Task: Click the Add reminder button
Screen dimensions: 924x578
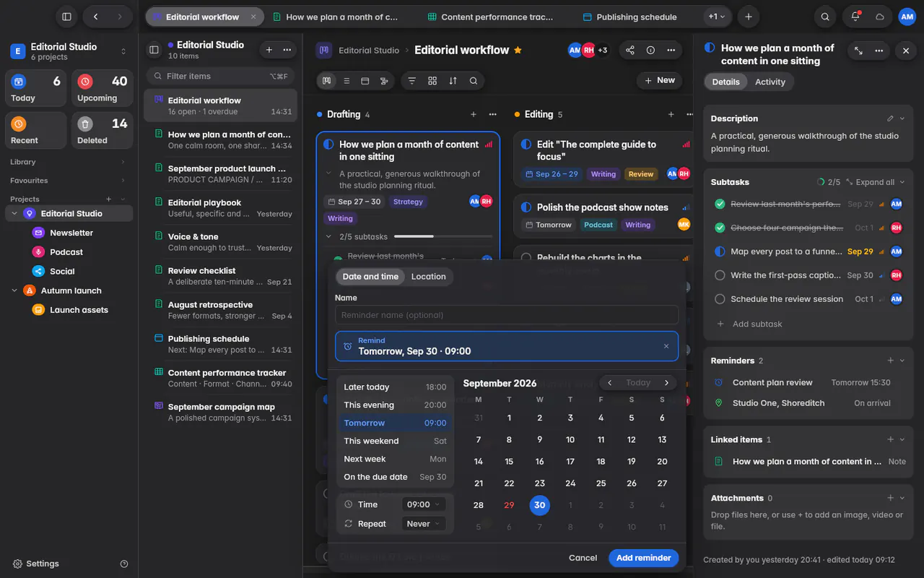Action: tap(643, 558)
